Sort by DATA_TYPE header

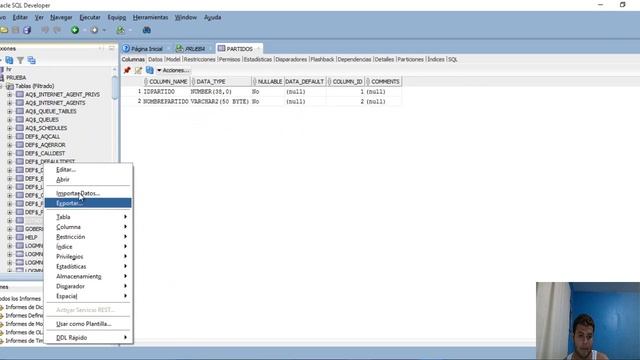[x=220, y=82]
